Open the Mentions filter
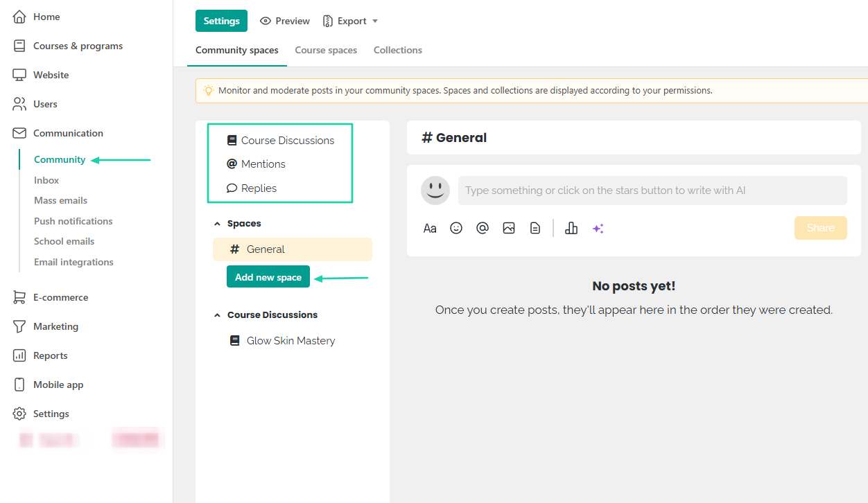The height and width of the screenshot is (503, 868). [256, 164]
